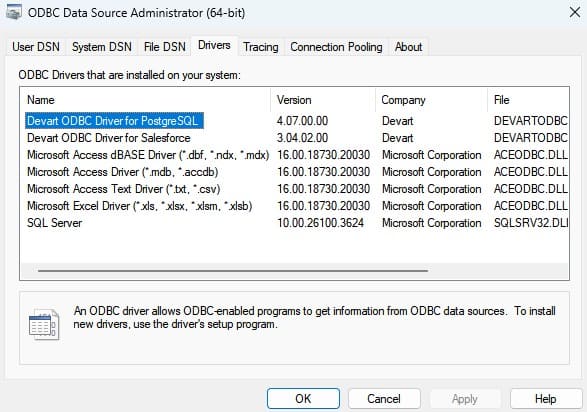587x412 pixels.
Task: Click the Apply button
Action: pyautogui.click(x=465, y=399)
